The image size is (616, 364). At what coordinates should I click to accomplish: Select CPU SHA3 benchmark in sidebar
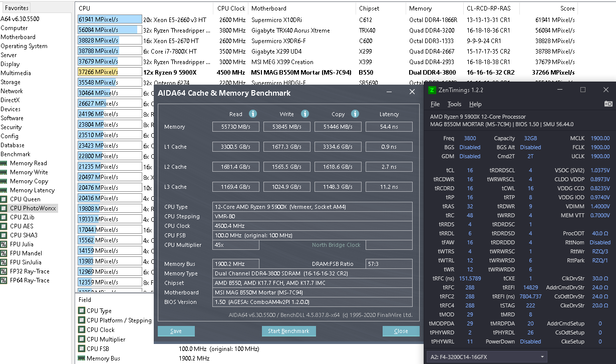[x=24, y=235]
